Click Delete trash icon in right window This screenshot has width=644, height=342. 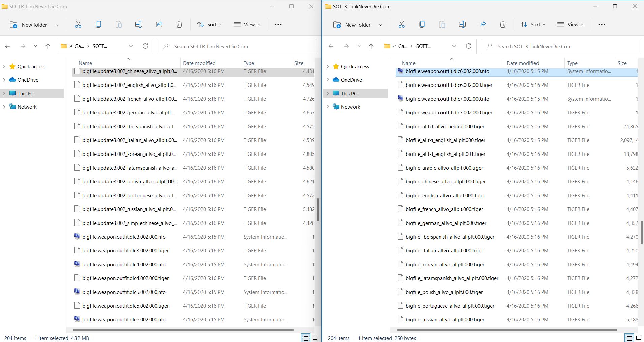point(502,24)
